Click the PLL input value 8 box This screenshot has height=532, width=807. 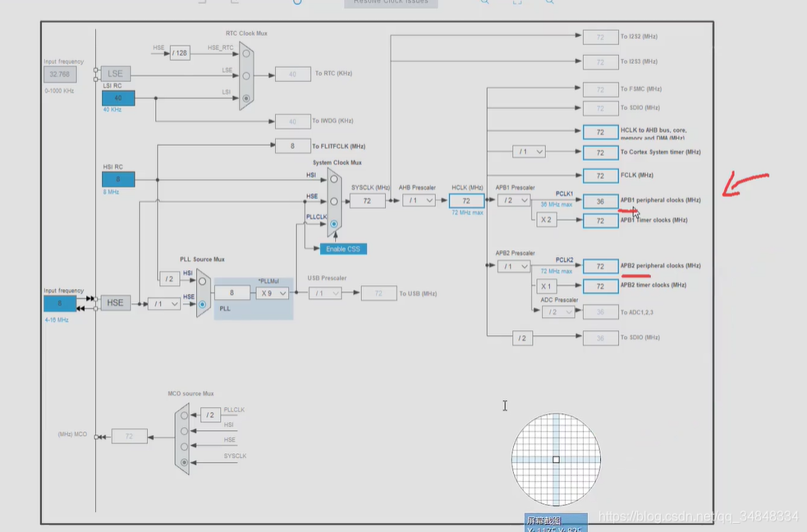point(232,293)
